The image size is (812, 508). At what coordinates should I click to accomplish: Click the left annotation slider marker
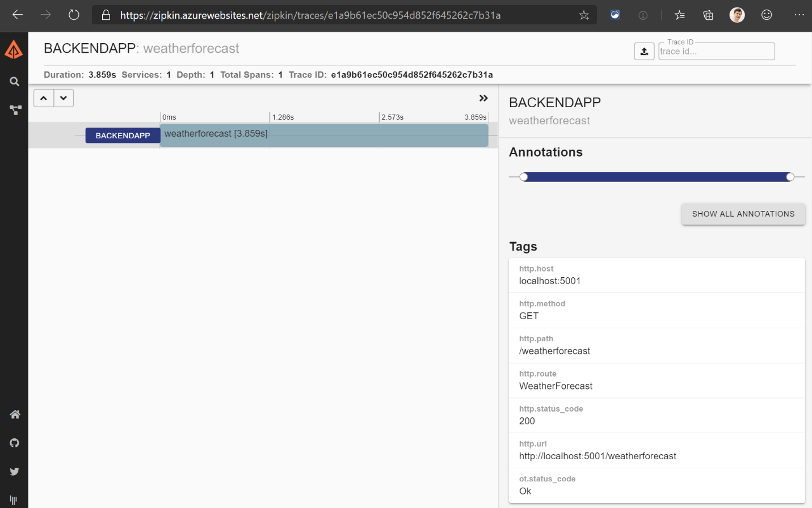tap(524, 177)
